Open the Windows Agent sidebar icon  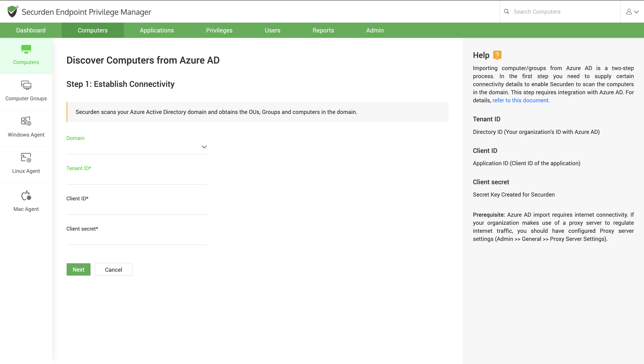[26, 121]
